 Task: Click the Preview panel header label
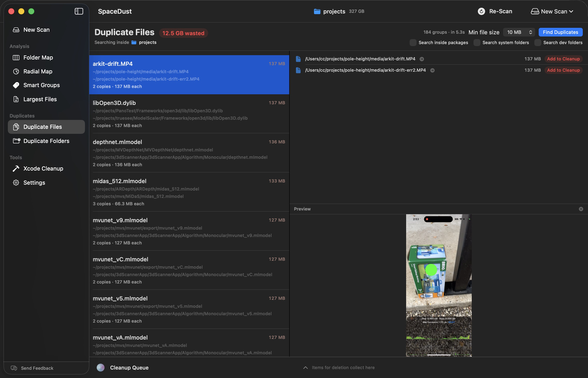[302, 209]
